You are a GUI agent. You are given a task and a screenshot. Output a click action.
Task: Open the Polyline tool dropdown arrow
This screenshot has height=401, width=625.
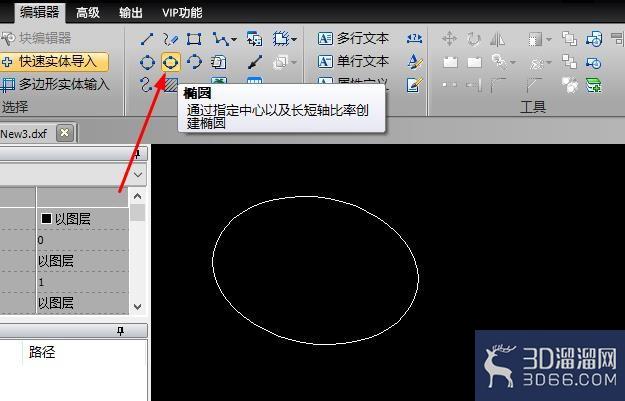pos(234,39)
